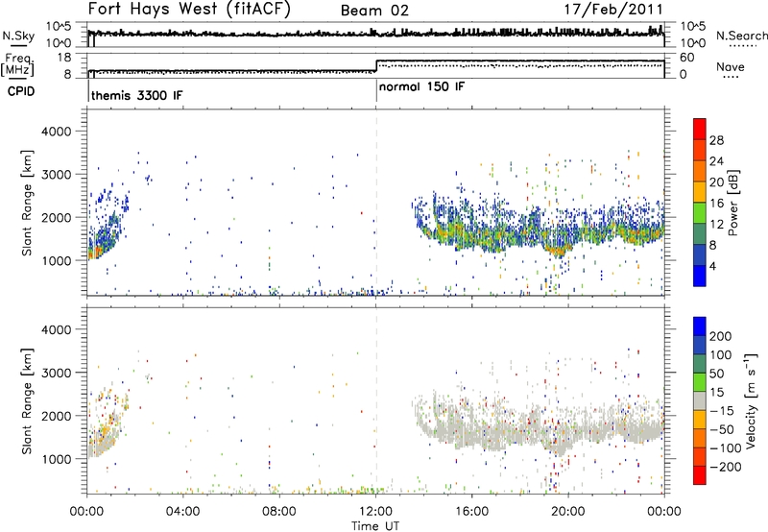Click the top blue segment of Velocity colorbar
This screenshot has width=768, height=532.
click(x=700, y=326)
